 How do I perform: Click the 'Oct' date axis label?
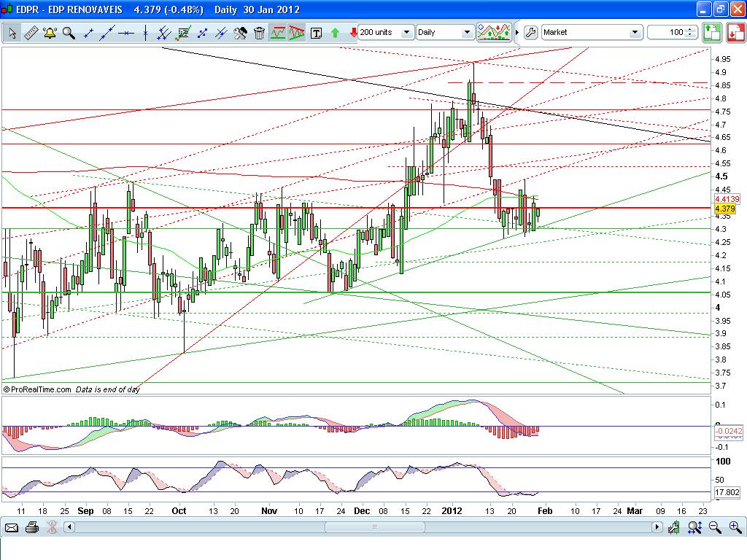pyautogui.click(x=179, y=511)
